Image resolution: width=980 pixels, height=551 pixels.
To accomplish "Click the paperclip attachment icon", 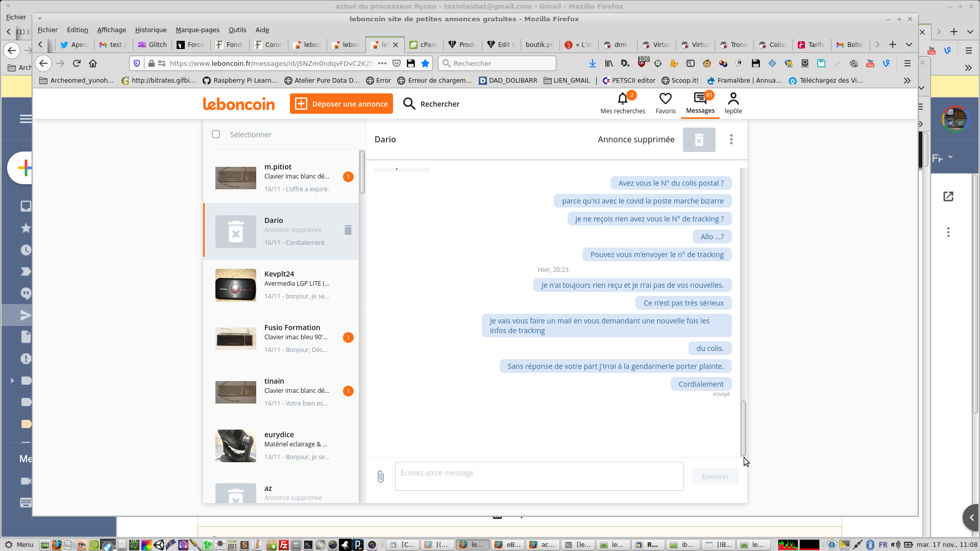I will pos(381,477).
